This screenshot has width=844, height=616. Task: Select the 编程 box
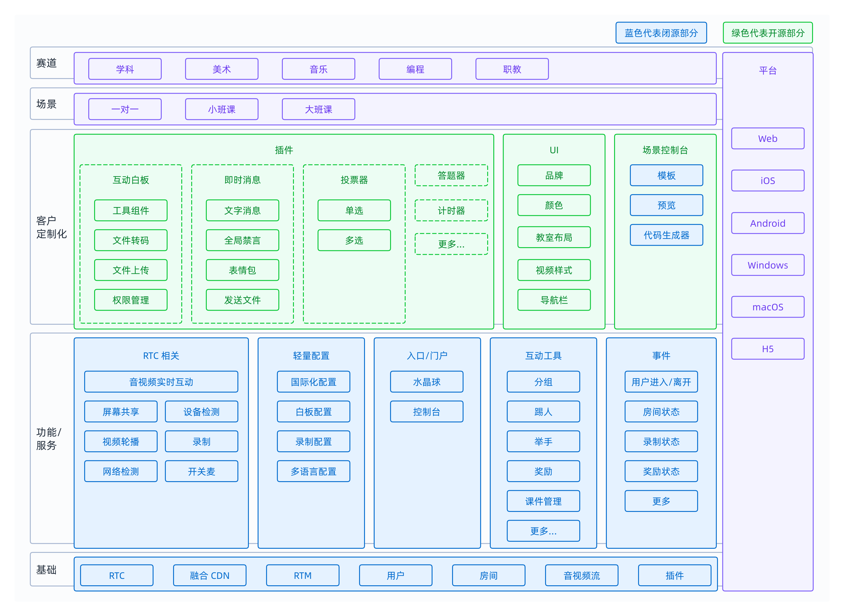pyautogui.click(x=415, y=69)
